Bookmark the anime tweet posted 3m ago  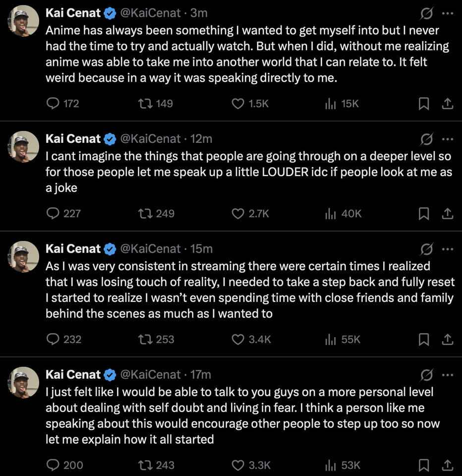[424, 103]
